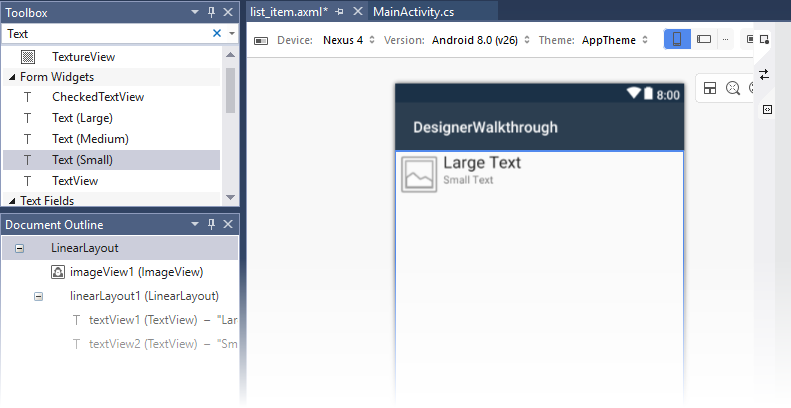The height and width of the screenshot is (408, 791).
Task: Click the Text (Medium) T icon
Action: [x=28, y=139]
